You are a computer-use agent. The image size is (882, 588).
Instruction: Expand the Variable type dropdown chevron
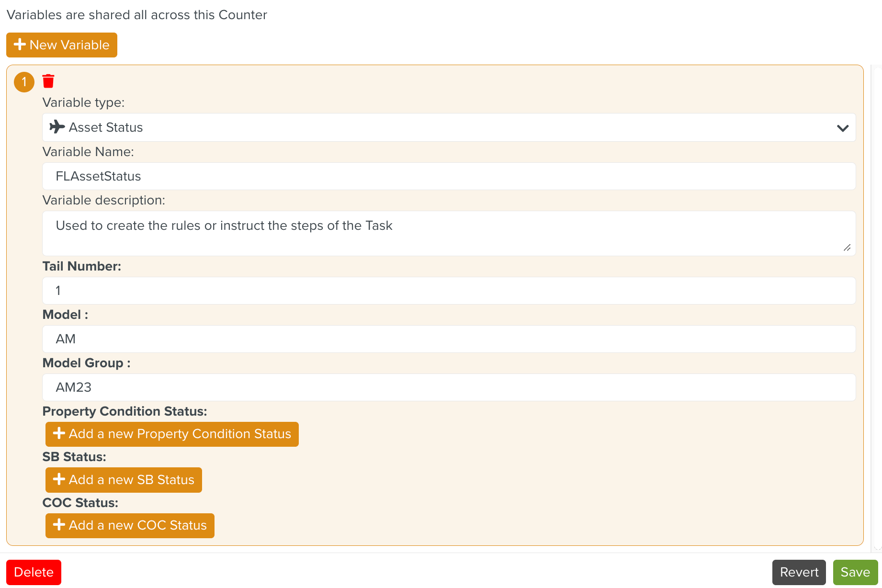(x=842, y=128)
